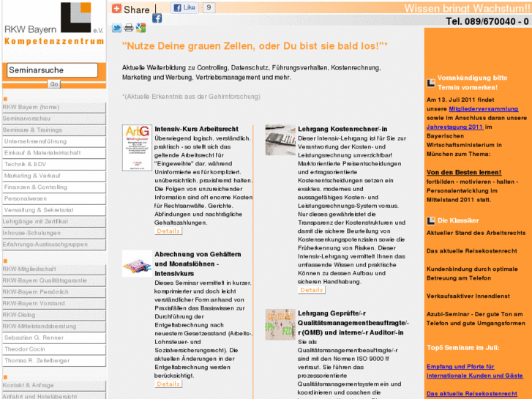Open Anfahrt und Hotelübersicht menu item
The height and width of the screenshot is (399, 532).
[54, 396]
